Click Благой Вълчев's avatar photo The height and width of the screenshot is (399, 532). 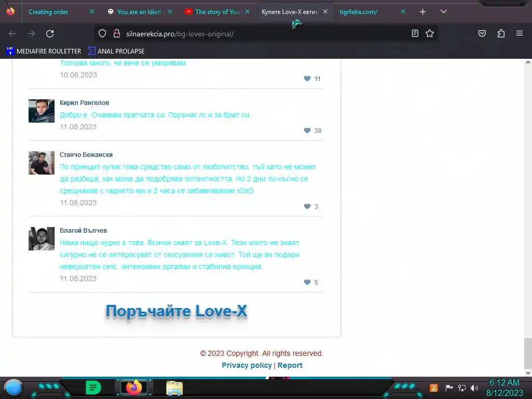[x=42, y=238]
